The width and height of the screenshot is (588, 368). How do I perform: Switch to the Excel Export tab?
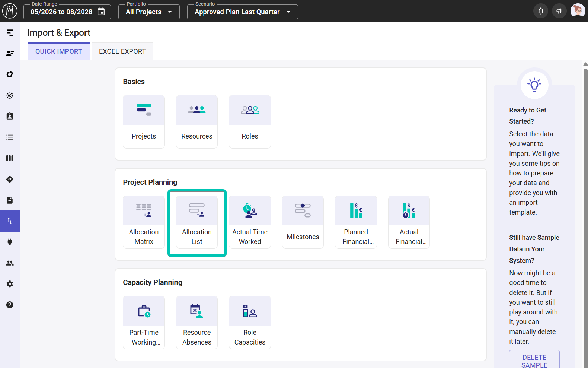tap(122, 51)
